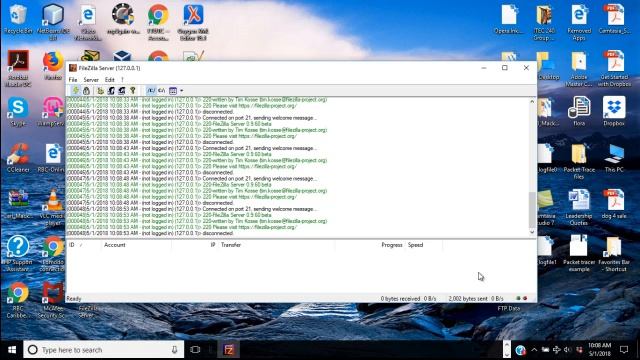The image size is (640, 360).
Task: Click the '2,002 bytes sent' status text
Action: (x=468, y=299)
